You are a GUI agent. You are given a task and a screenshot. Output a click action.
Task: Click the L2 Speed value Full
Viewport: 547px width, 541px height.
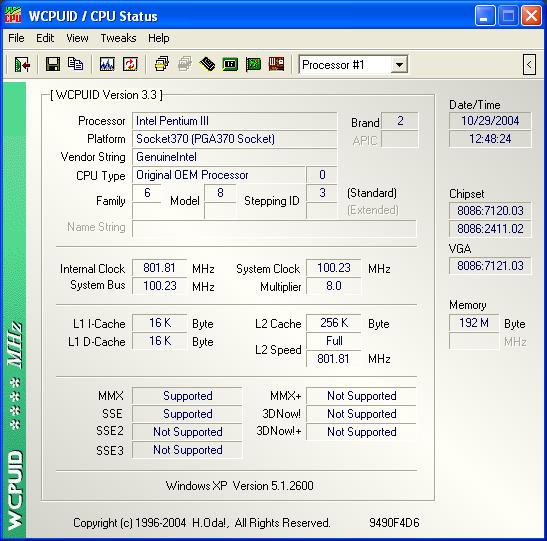click(x=334, y=341)
